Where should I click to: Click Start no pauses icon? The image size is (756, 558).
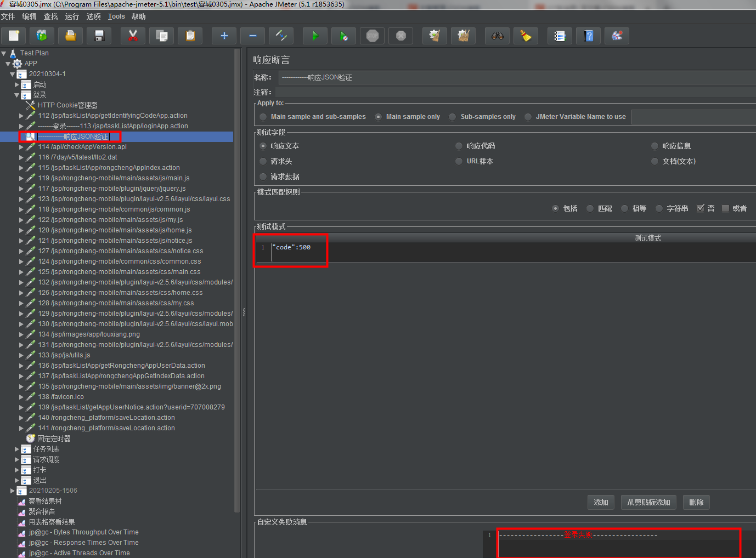click(x=343, y=36)
